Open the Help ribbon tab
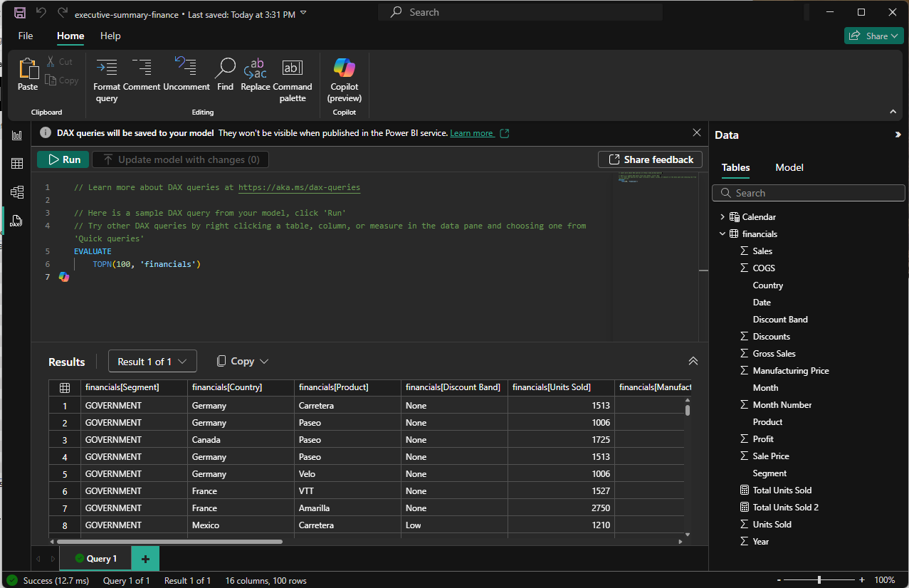Image resolution: width=909 pixels, height=588 pixels. 110,36
